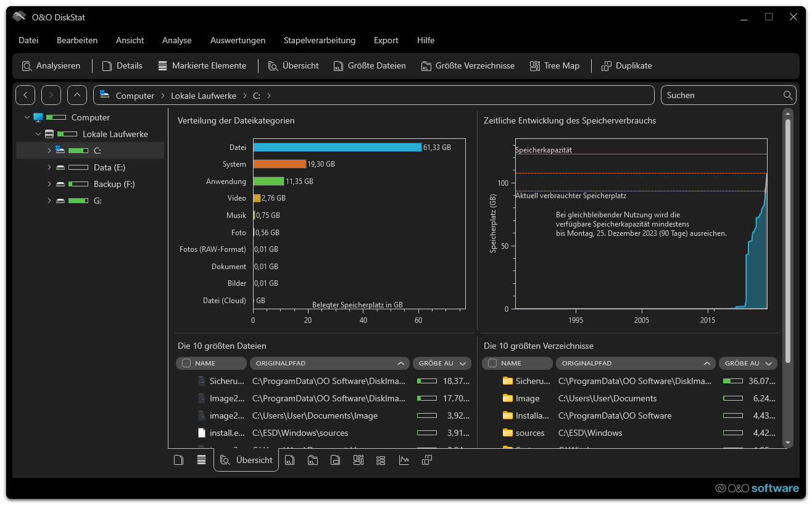Click the Image folder icon in directories list
This screenshot has height=505, width=812.
point(508,398)
